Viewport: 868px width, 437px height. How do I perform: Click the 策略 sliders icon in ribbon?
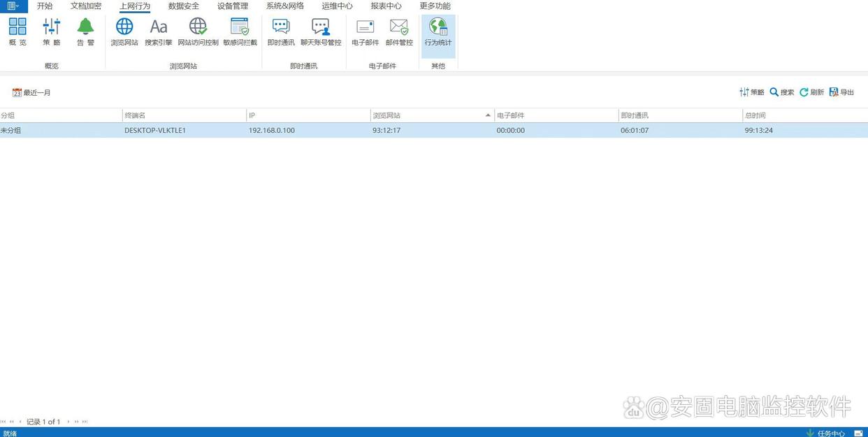click(x=52, y=32)
